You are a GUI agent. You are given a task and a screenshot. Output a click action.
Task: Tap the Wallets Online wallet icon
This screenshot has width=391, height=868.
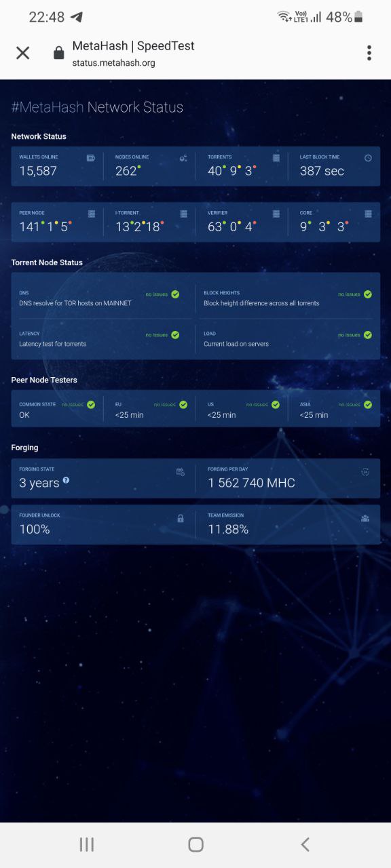pyautogui.click(x=91, y=158)
